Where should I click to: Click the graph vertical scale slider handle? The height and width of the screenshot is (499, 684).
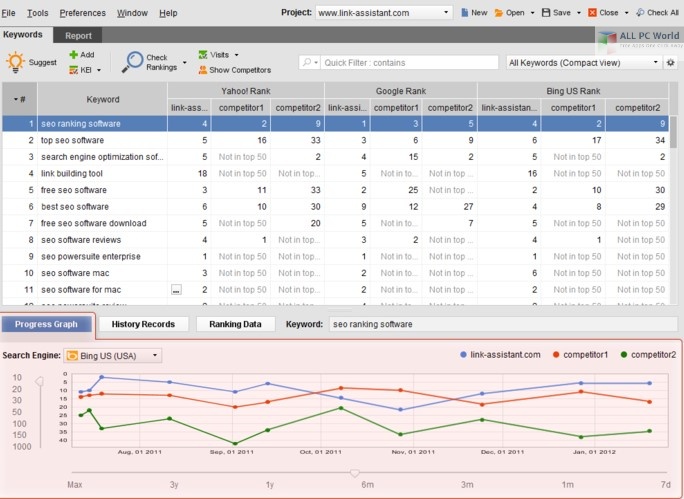point(40,382)
